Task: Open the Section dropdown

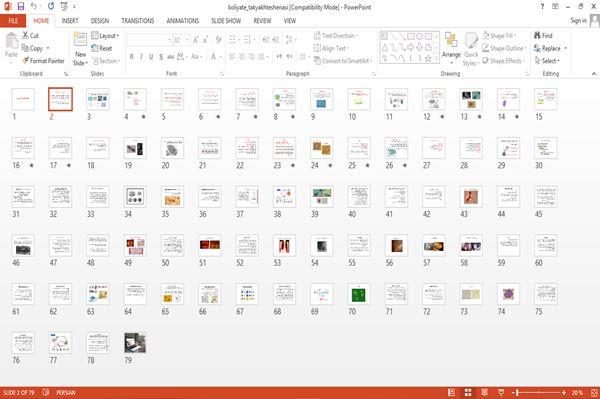Action: (x=106, y=61)
